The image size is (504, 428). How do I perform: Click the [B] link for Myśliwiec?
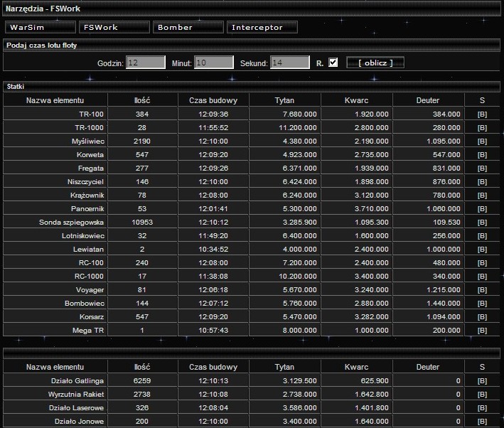tap(482, 141)
